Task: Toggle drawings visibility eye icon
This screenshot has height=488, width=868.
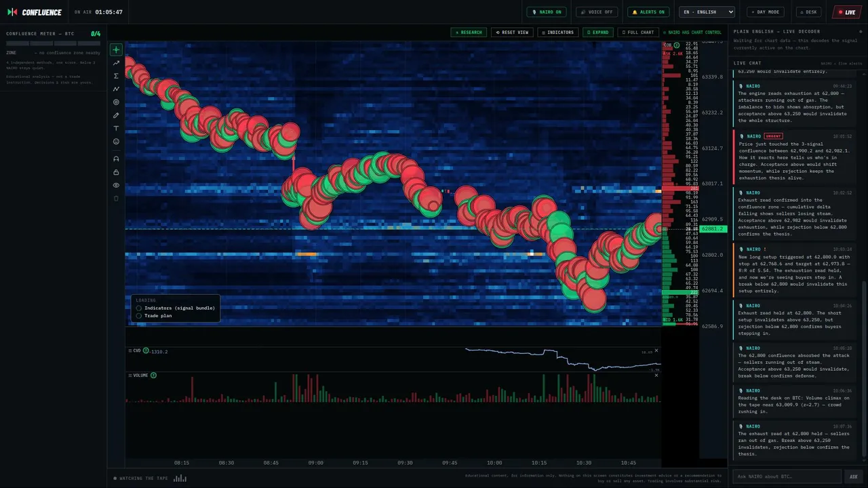Action: [116, 185]
